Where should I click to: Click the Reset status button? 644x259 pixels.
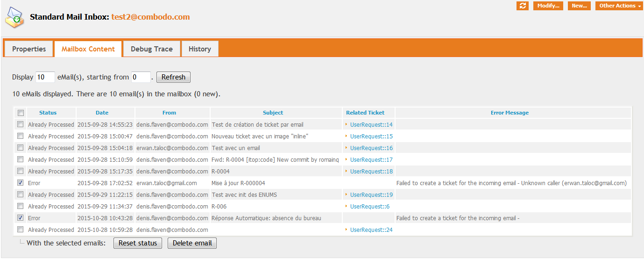click(x=138, y=243)
